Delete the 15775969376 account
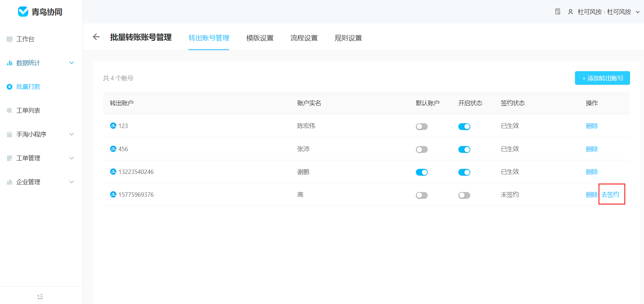Viewport: 644px width, 304px height. pos(592,195)
